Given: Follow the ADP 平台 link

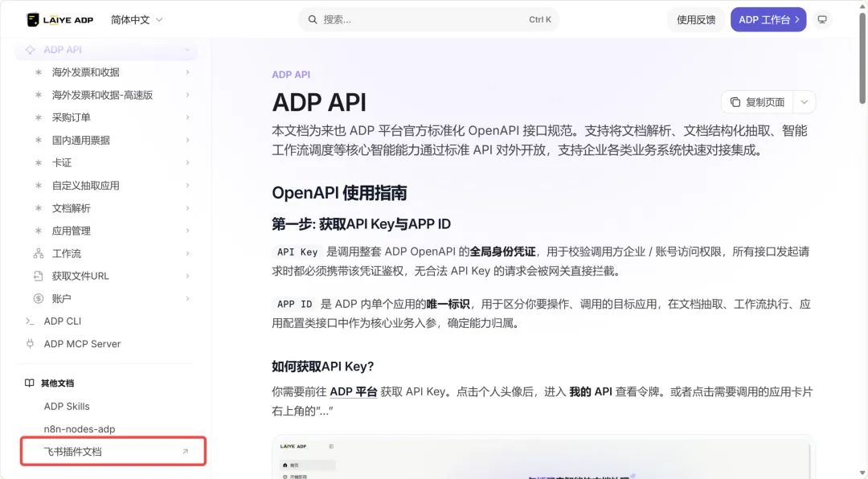Looking at the screenshot, I should [353, 392].
